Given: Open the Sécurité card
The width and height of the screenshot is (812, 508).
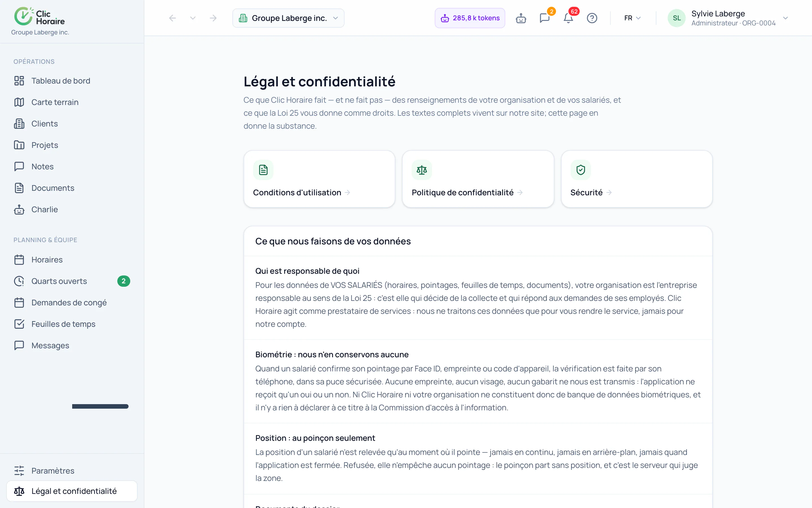Looking at the screenshot, I should coord(637,179).
